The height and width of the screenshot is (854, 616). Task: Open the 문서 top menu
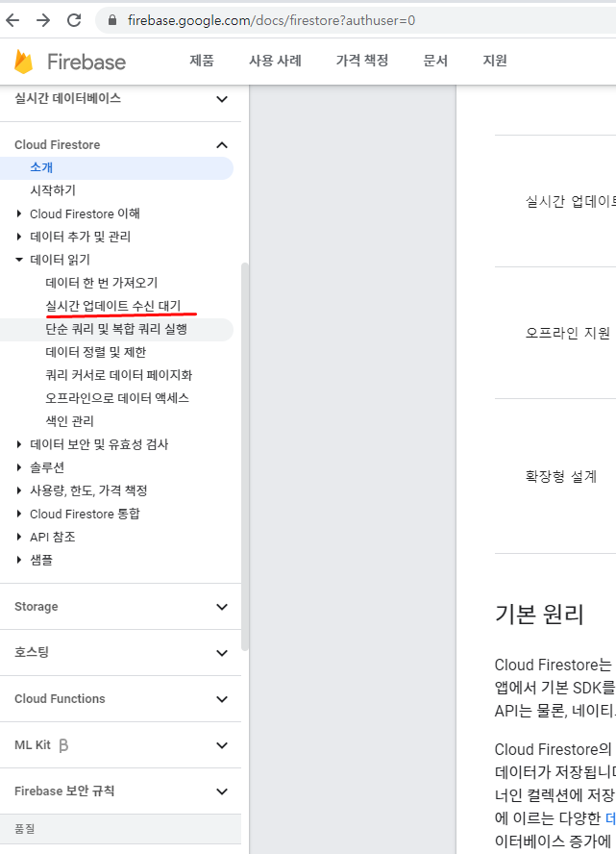coord(436,61)
